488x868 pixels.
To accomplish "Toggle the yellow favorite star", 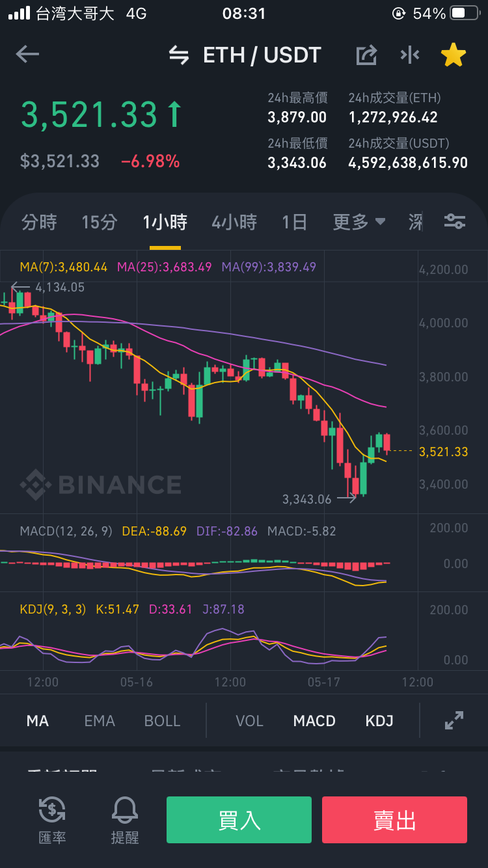I will [454, 55].
